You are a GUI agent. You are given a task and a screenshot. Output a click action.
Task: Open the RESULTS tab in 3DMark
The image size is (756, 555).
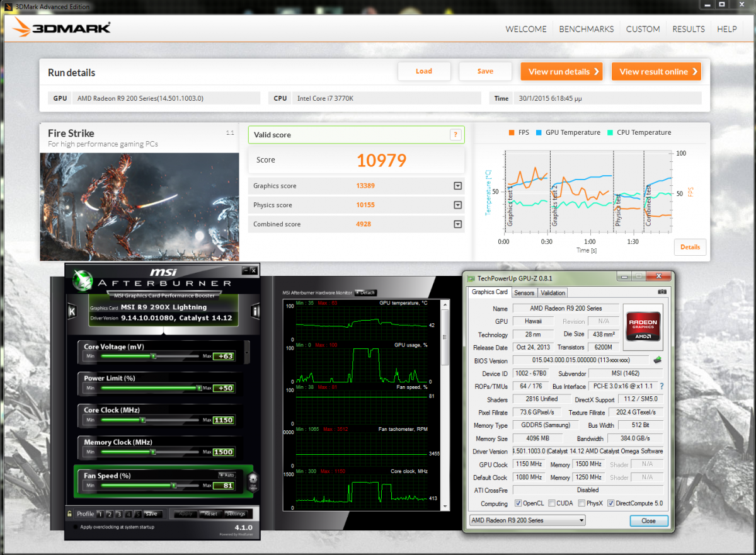point(689,29)
